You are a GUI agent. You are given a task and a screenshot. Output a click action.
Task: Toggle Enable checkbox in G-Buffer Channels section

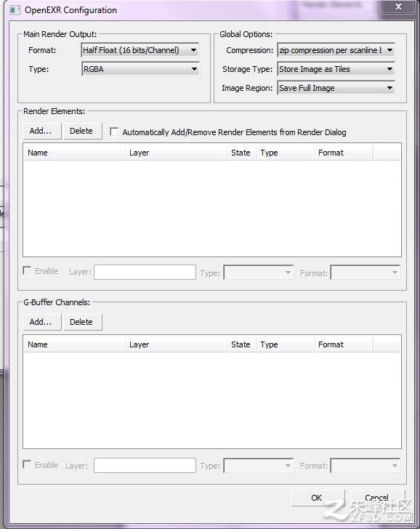click(27, 464)
